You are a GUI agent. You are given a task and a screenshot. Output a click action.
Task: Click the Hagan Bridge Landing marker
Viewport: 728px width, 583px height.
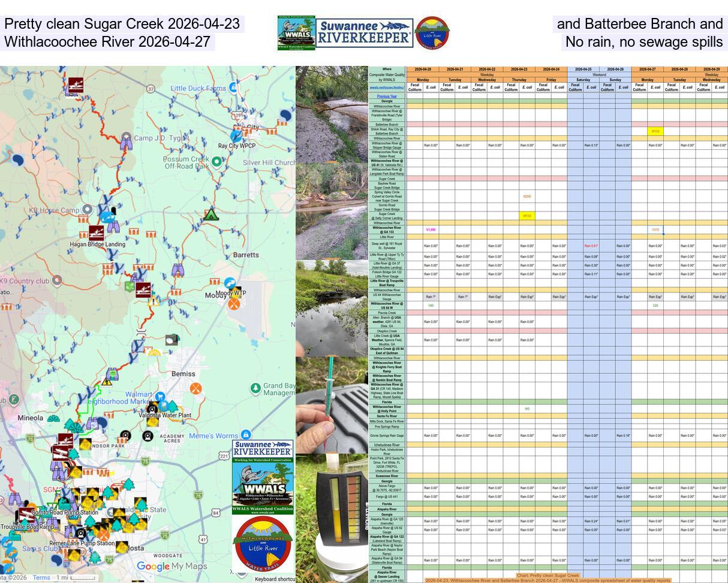click(97, 234)
